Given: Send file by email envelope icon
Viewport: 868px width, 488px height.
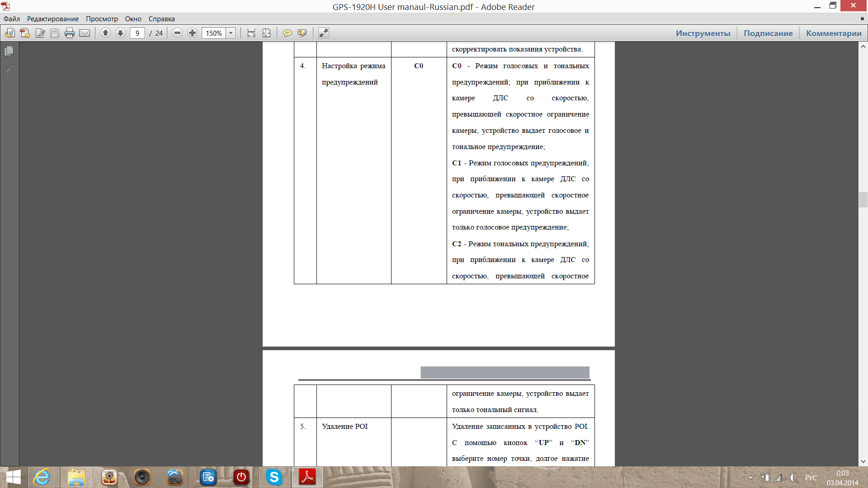Looking at the screenshot, I should 85,33.
